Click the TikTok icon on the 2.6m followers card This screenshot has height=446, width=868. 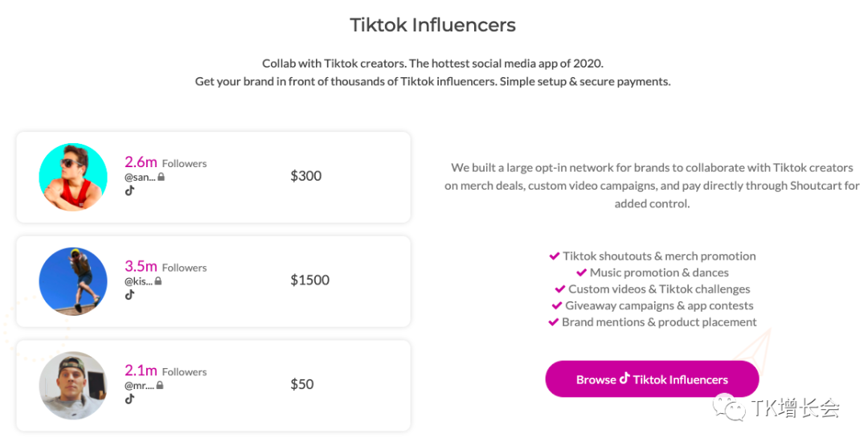(x=129, y=190)
